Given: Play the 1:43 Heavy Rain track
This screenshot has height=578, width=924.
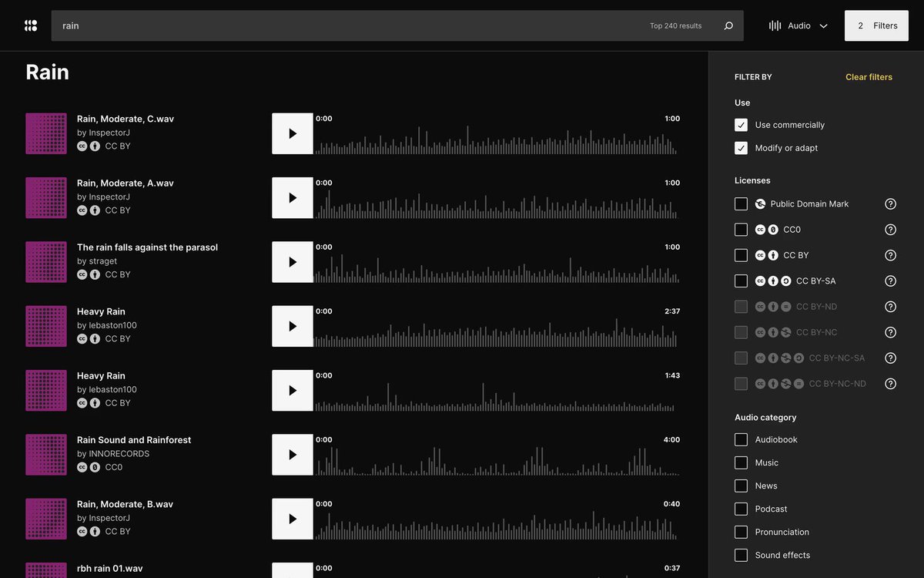Looking at the screenshot, I should (293, 391).
